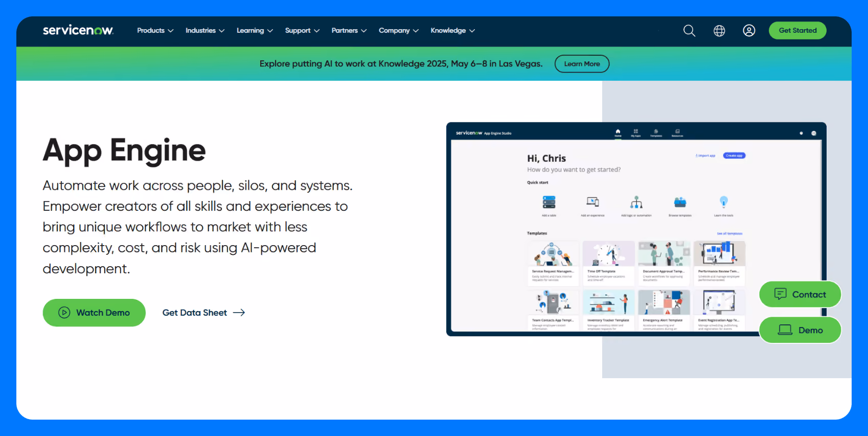Click the Get Started button

click(797, 31)
